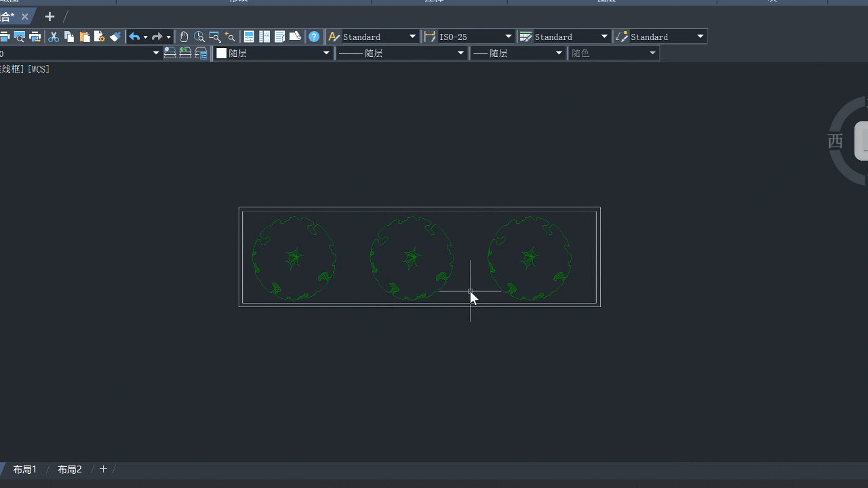The height and width of the screenshot is (488, 868).
Task: Click the Zoom Previous icon
Action: [x=231, y=37]
